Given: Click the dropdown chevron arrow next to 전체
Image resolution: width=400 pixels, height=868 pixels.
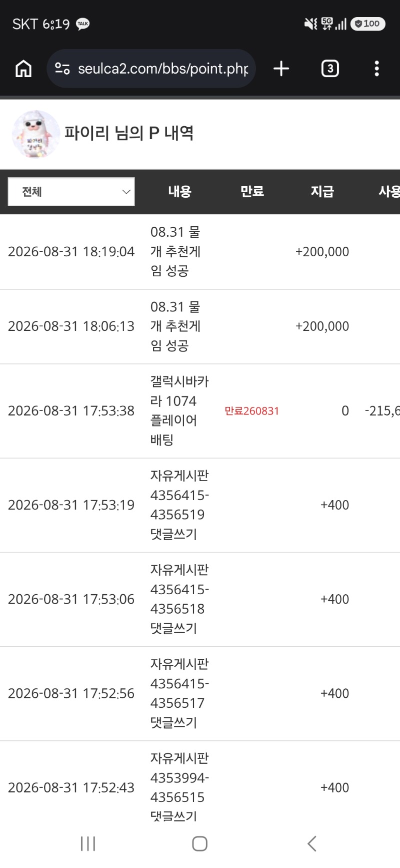Looking at the screenshot, I should (126, 192).
